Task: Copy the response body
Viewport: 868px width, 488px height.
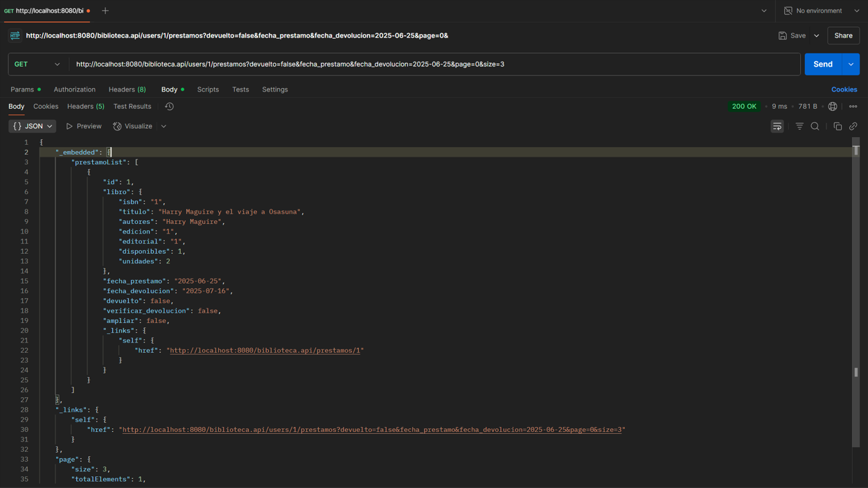Action: [x=838, y=126]
